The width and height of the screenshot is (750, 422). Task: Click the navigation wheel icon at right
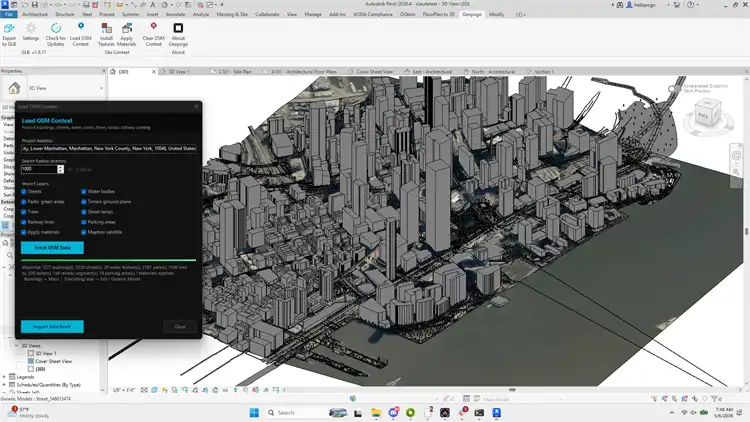[736, 155]
